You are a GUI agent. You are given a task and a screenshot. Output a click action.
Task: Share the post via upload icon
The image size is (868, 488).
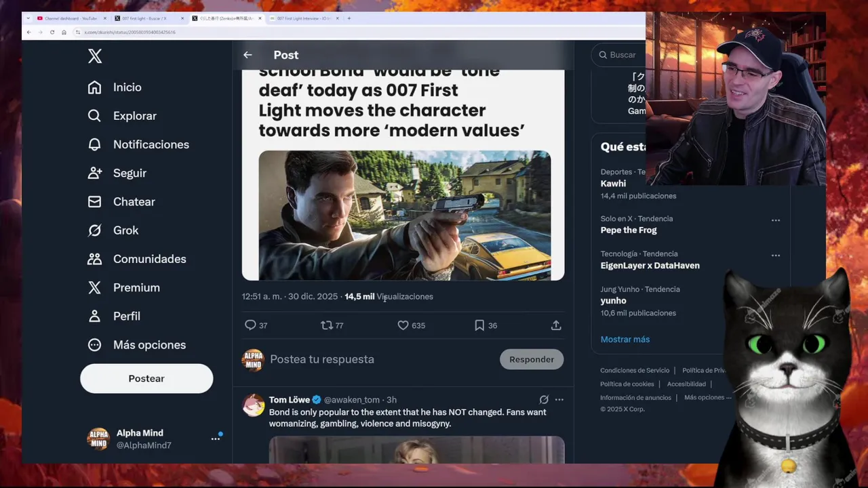click(556, 325)
